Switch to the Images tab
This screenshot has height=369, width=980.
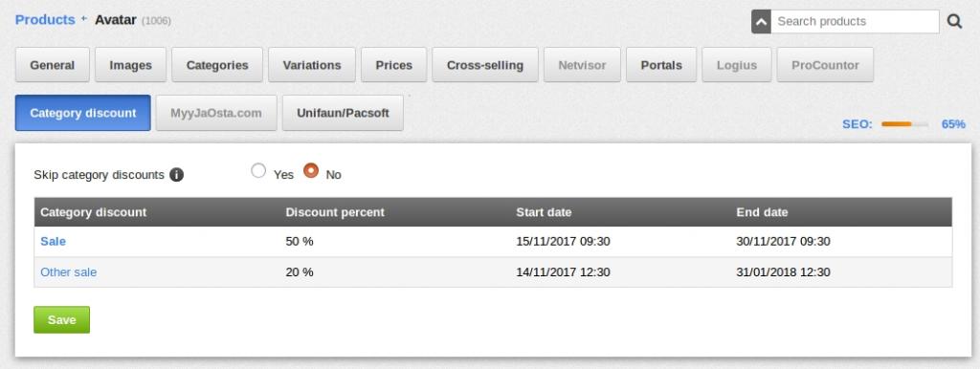[130, 65]
